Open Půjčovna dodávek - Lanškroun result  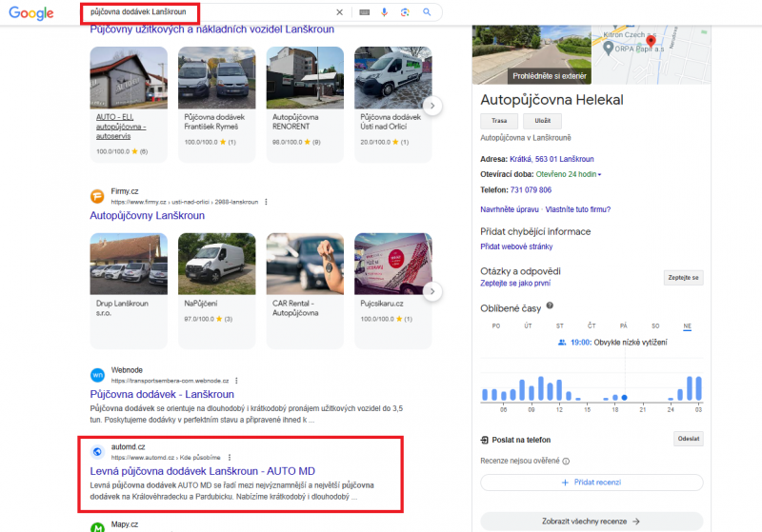162,394
